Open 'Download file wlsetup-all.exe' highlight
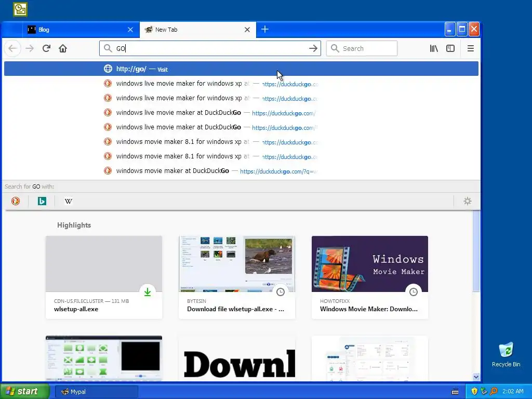 237,277
